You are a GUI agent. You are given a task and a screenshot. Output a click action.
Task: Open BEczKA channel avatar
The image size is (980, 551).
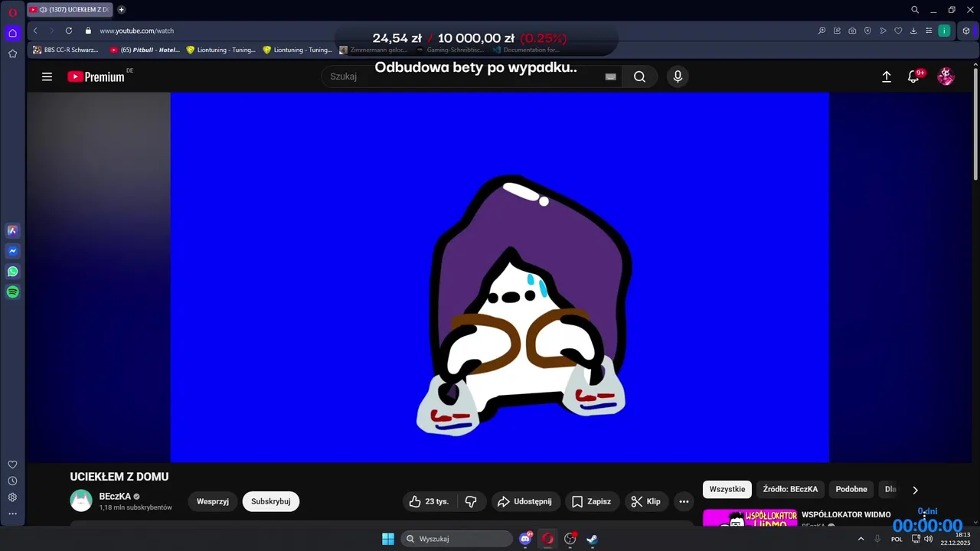point(81,500)
